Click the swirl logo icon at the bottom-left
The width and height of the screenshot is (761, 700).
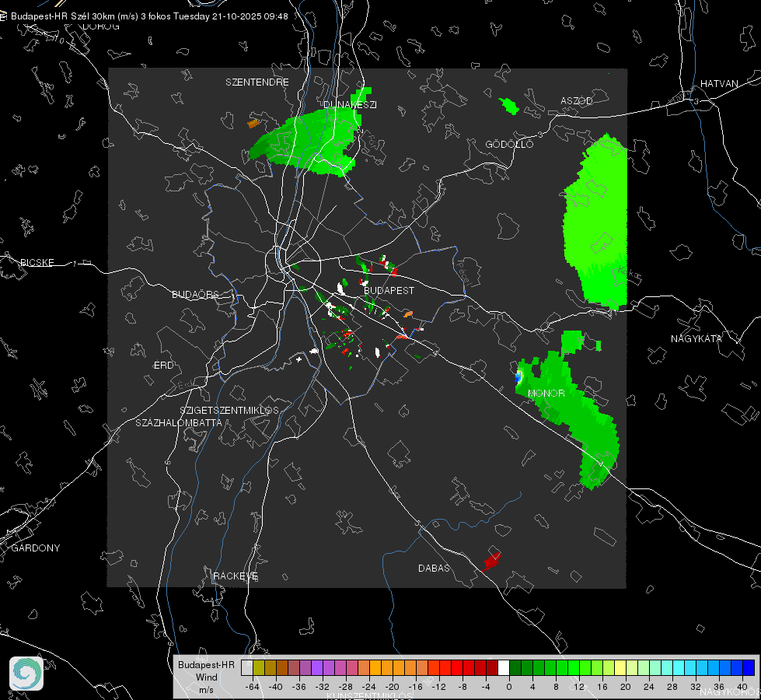tap(26, 674)
